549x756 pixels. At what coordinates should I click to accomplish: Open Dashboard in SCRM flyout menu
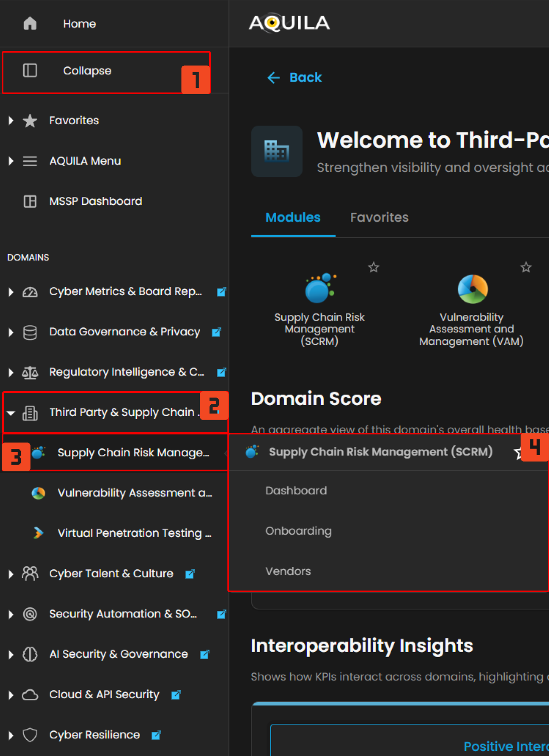(296, 491)
